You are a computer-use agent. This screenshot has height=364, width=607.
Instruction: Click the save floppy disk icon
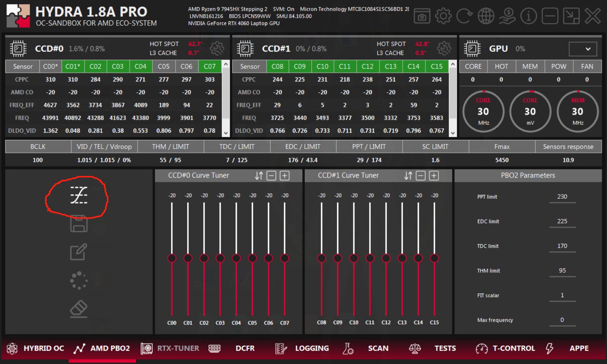coord(78,224)
